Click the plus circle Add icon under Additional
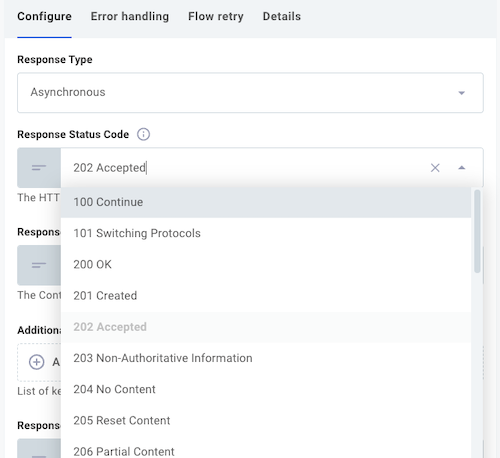Viewport: 500px width, 458px height. [x=37, y=362]
